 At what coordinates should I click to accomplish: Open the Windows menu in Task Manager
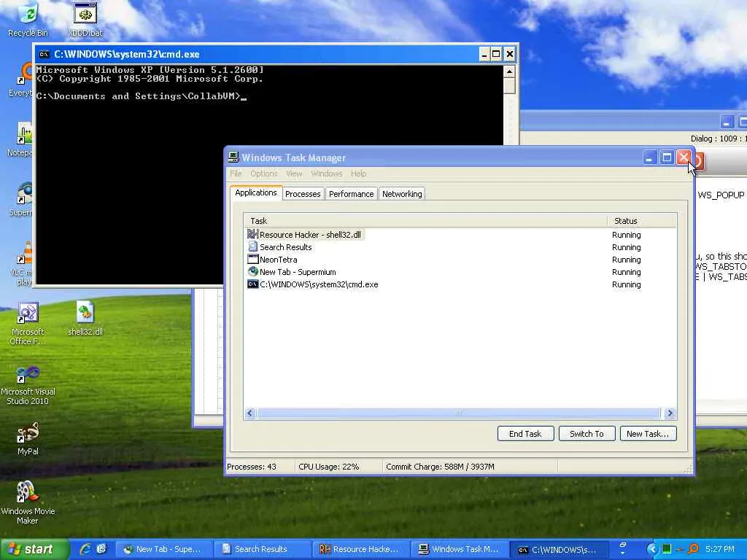click(x=326, y=174)
